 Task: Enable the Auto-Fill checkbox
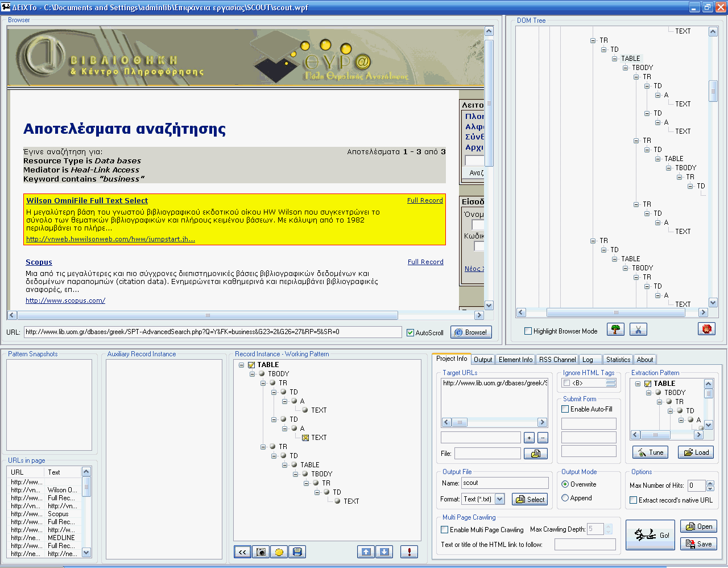coord(565,409)
